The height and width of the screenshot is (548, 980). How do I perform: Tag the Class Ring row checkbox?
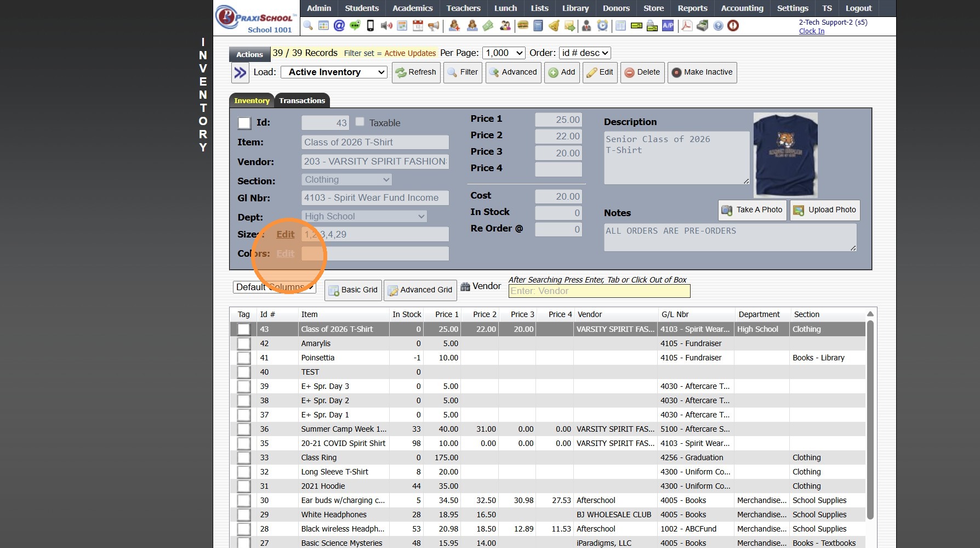(x=243, y=457)
